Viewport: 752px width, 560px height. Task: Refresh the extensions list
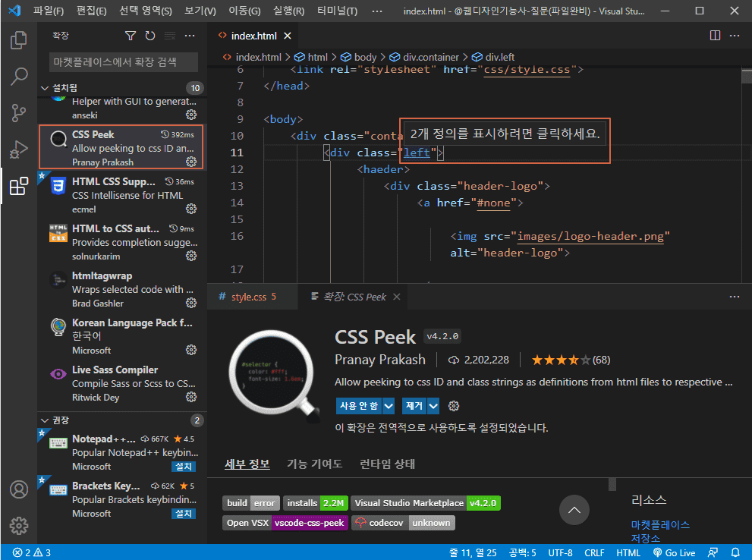(x=150, y=36)
